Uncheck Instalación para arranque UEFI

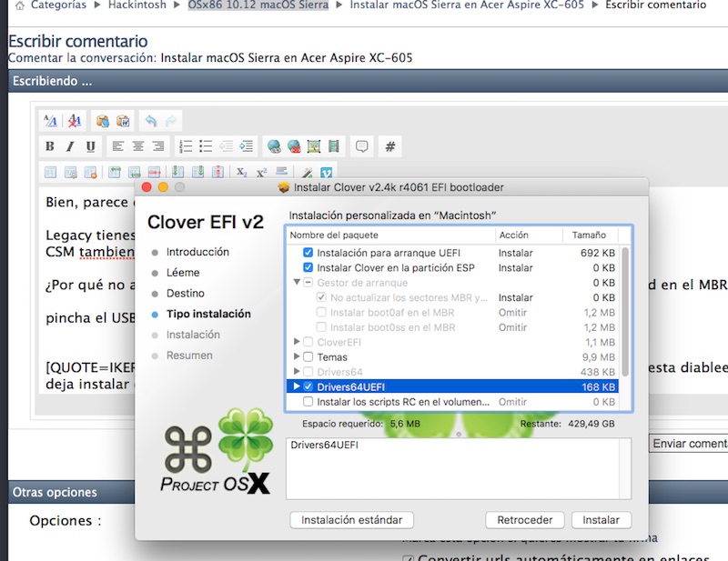308,253
